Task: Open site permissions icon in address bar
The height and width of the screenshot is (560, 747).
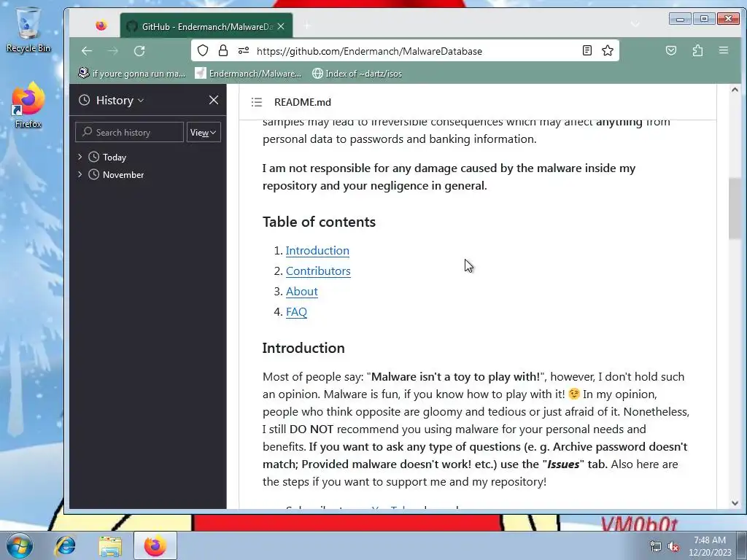Action: [x=244, y=50]
